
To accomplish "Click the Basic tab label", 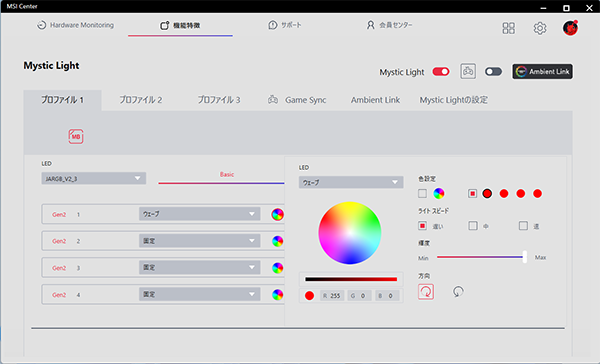I will [x=227, y=175].
